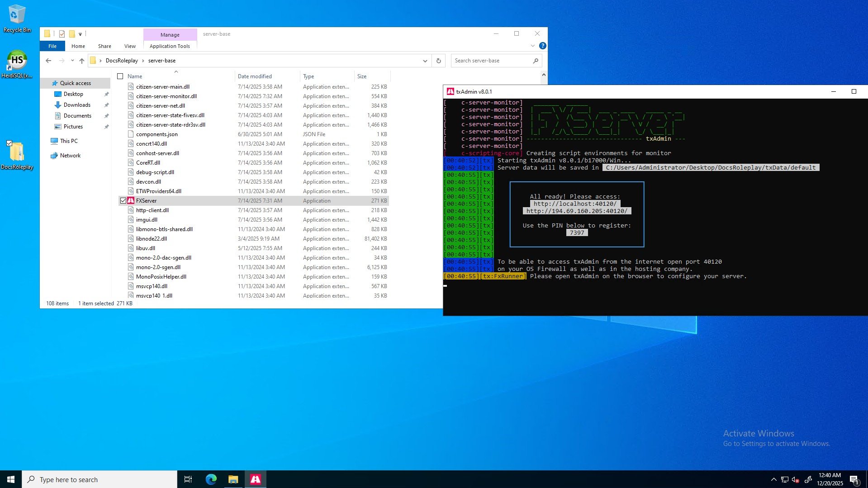The width and height of the screenshot is (868, 488).
Task: Sort files by Size column
Action: (x=372, y=76)
